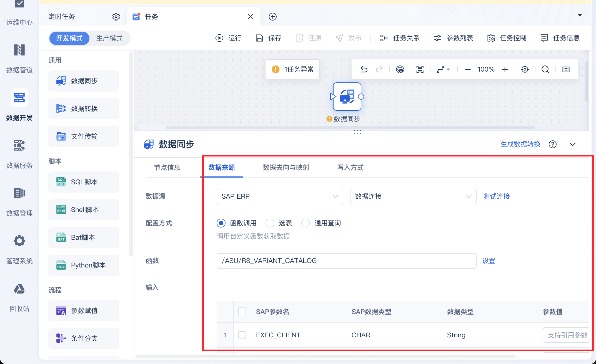Collapse the 数据同步 panel with chevron
The height and width of the screenshot is (364, 596).
(573, 144)
